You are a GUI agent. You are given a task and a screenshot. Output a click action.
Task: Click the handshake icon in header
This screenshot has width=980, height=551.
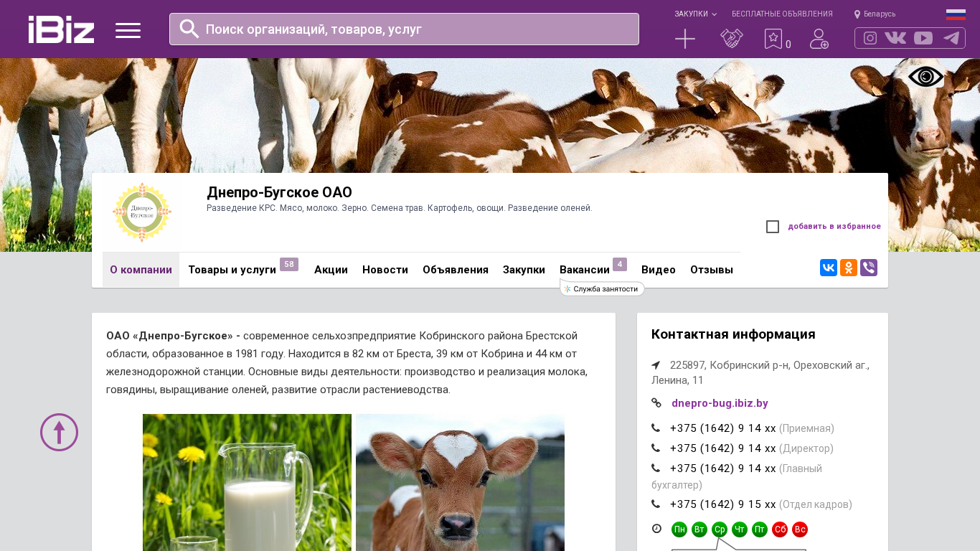(732, 39)
